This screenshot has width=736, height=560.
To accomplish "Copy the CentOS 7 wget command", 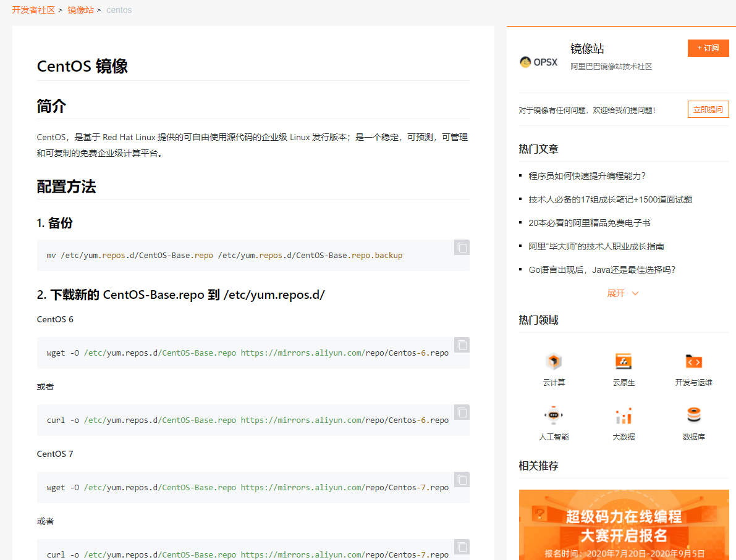I will [x=462, y=480].
